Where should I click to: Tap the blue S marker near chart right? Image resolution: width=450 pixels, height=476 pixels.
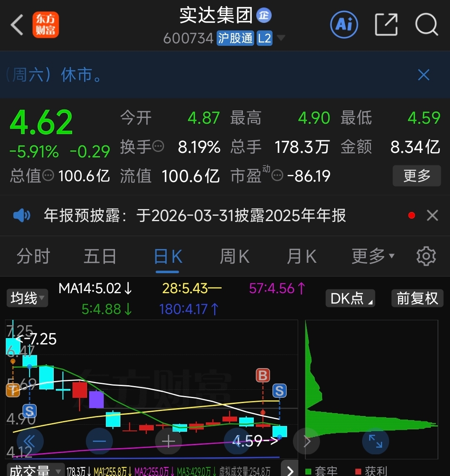point(279,391)
